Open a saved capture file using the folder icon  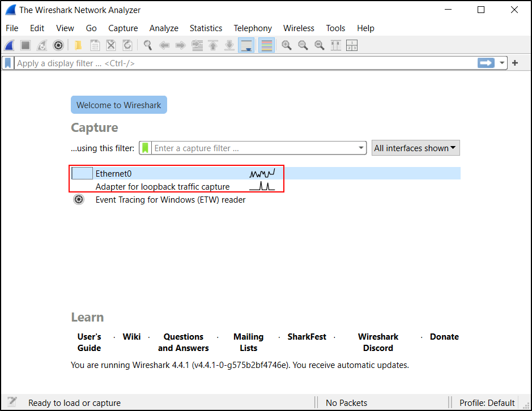[78, 45]
